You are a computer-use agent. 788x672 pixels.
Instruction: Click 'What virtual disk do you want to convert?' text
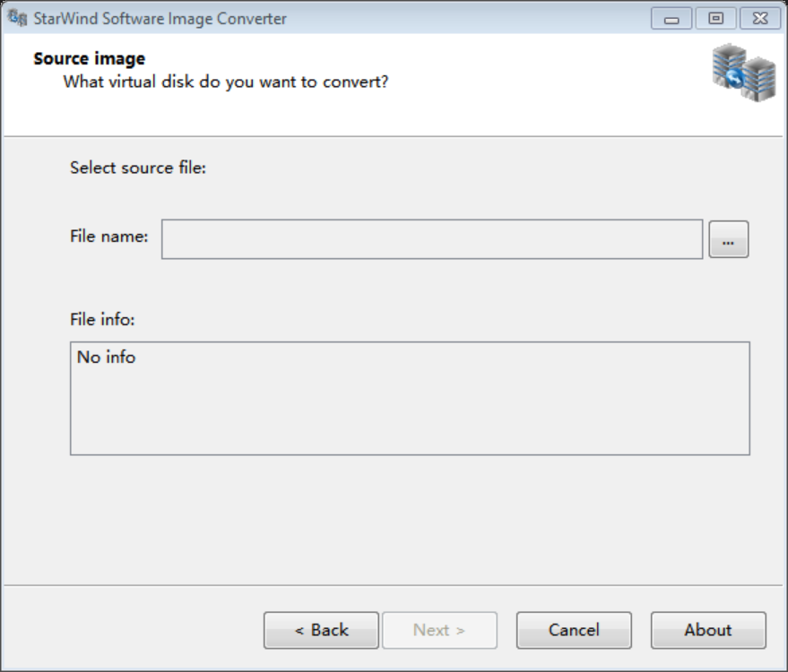(x=225, y=82)
